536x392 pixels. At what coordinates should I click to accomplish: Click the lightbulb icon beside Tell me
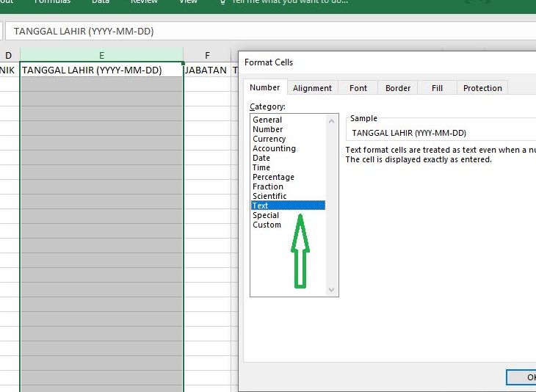coord(222,1)
